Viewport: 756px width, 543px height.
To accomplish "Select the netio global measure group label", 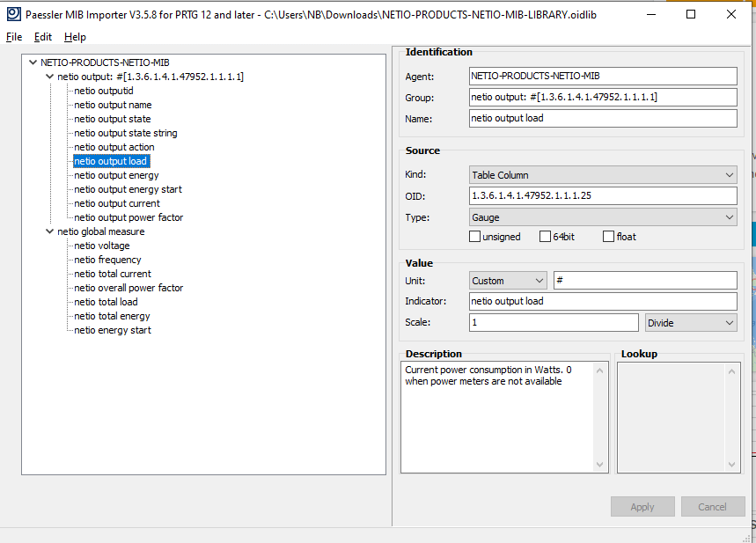I will click(x=101, y=231).
